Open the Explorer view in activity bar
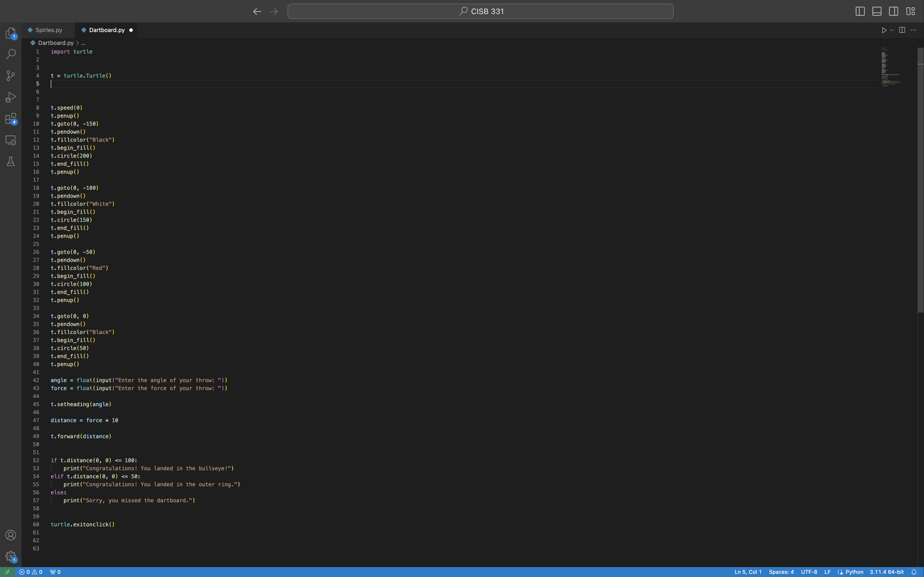The image size is (924, 577). 11,33
